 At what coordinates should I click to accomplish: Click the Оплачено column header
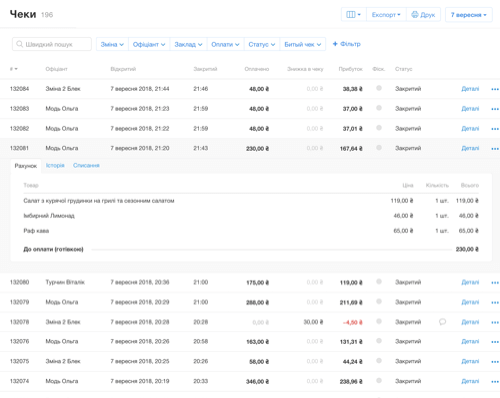pyautogui.click(x=257, y=69)
